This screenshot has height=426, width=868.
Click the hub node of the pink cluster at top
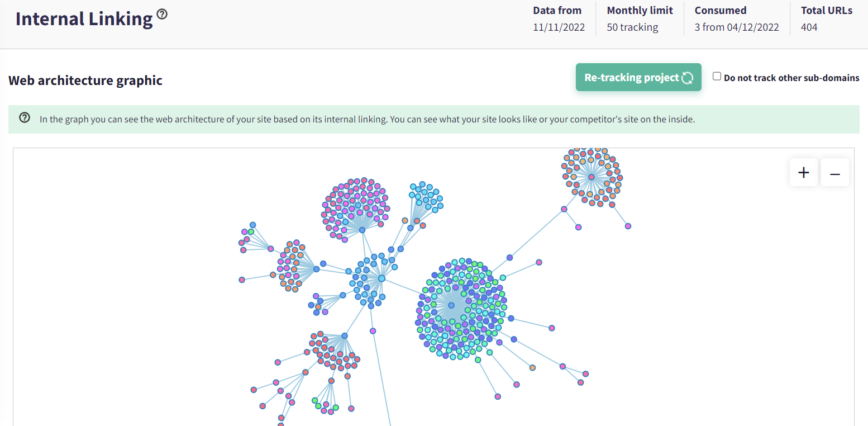coord(362,230)
